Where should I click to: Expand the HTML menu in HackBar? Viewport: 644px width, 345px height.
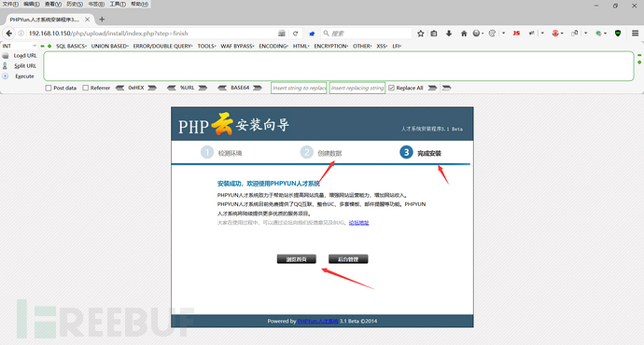[x=301, y=46]
